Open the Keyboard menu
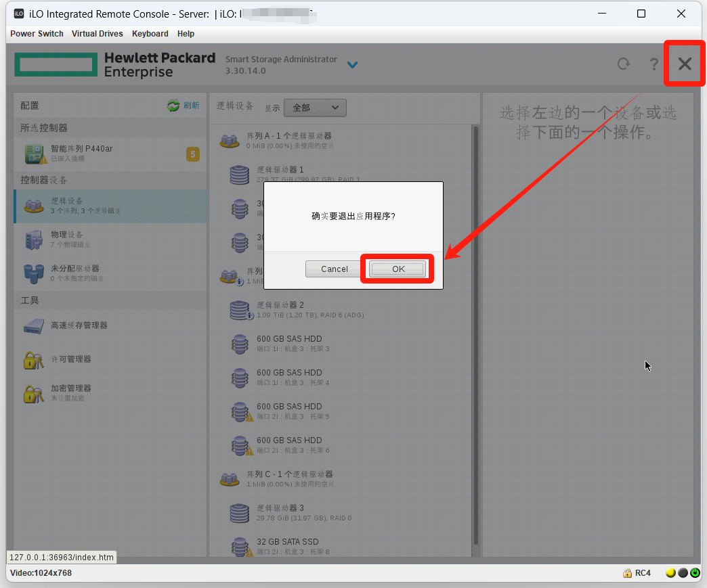This screenshot has height=588, width=707. [x=150, y=34]
